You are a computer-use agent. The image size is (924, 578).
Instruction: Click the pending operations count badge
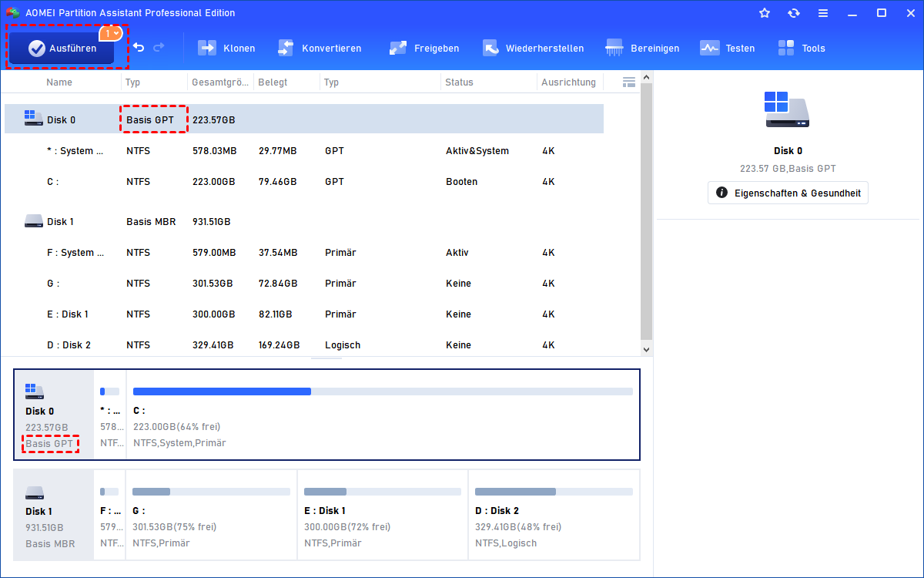111,33
